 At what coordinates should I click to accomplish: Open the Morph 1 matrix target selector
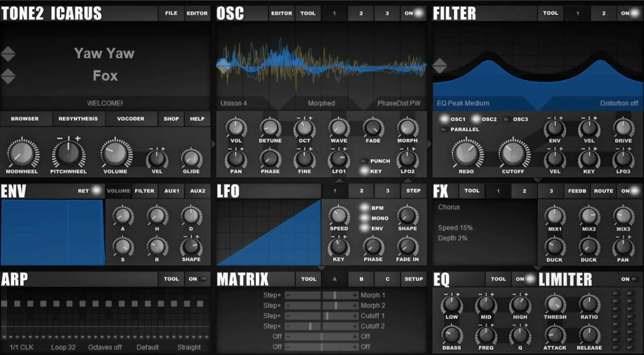[373, 295]
